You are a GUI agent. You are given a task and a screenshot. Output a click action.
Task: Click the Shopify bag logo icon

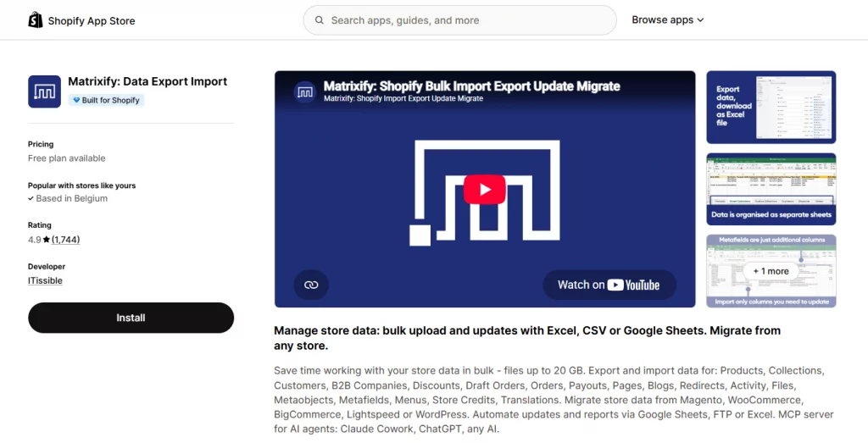tap(36, 20)
